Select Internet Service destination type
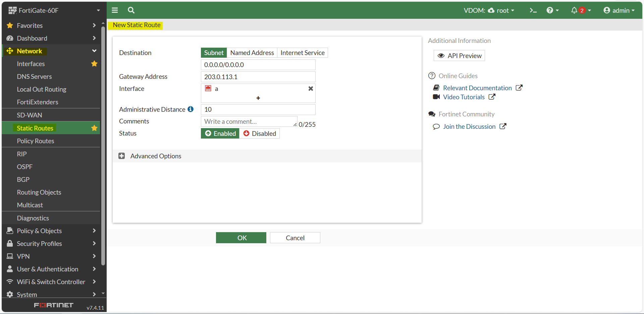 point(303,53)
